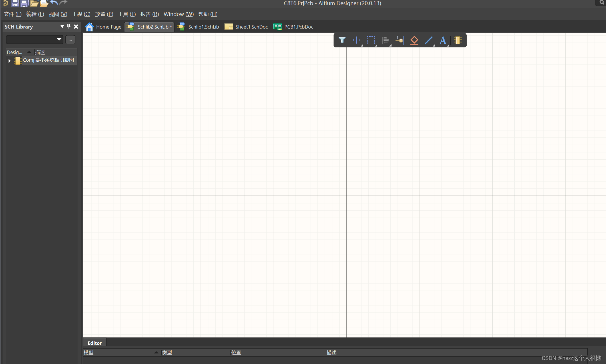The height and width of the screenshot is (364, 606).
Task: Expand the Component tree row
Action: click(9, 61)
